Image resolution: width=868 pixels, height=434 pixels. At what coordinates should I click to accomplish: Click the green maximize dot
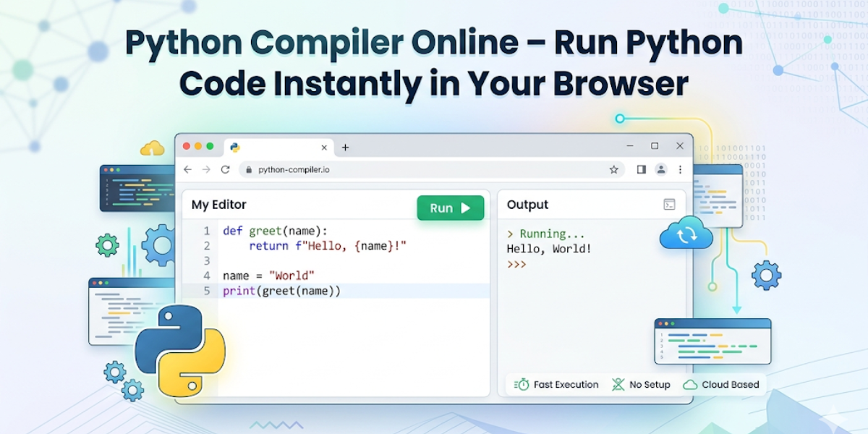(210, 146)
